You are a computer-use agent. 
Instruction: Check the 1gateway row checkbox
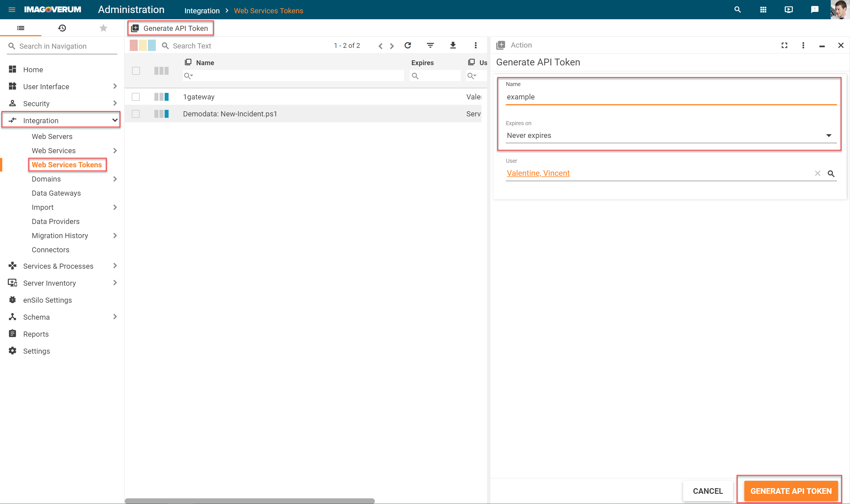[136, 97]
